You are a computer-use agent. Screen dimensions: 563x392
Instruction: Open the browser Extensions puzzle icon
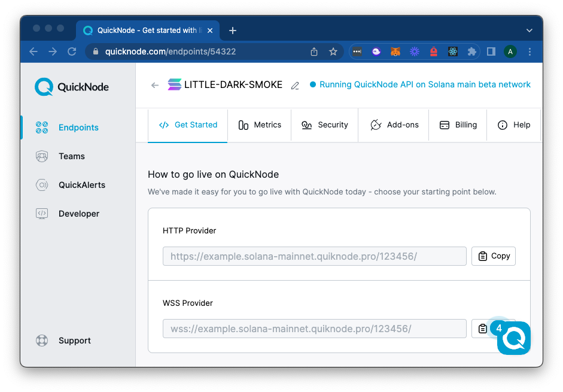(471, 52)
